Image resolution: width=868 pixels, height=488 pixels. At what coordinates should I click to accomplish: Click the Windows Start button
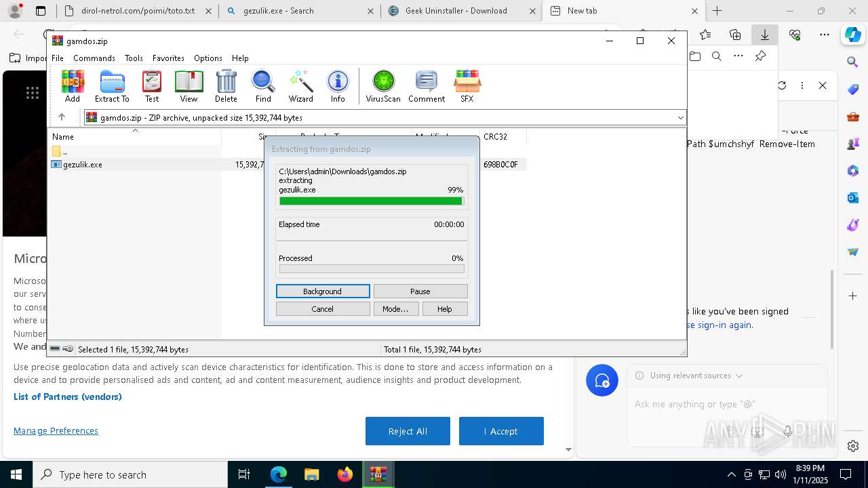click(16, 474)
